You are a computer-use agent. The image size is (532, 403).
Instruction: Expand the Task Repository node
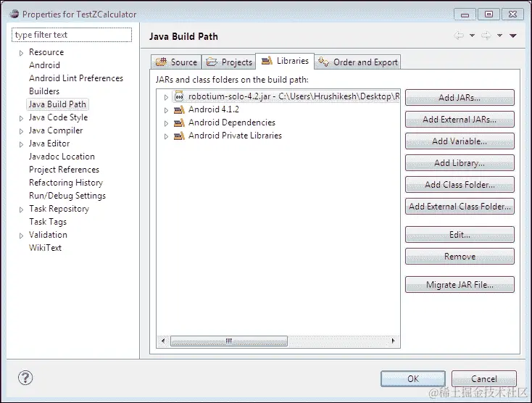click(21, 209)
